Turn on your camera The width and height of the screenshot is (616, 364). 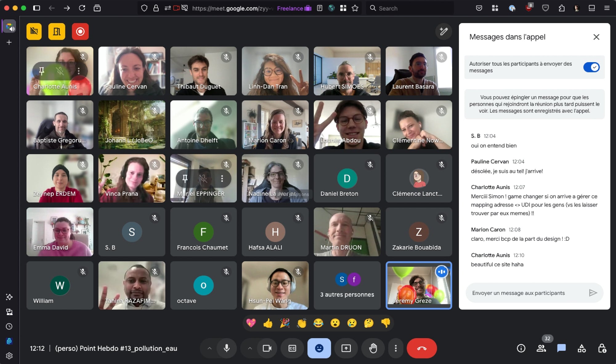tap(267, 348)
